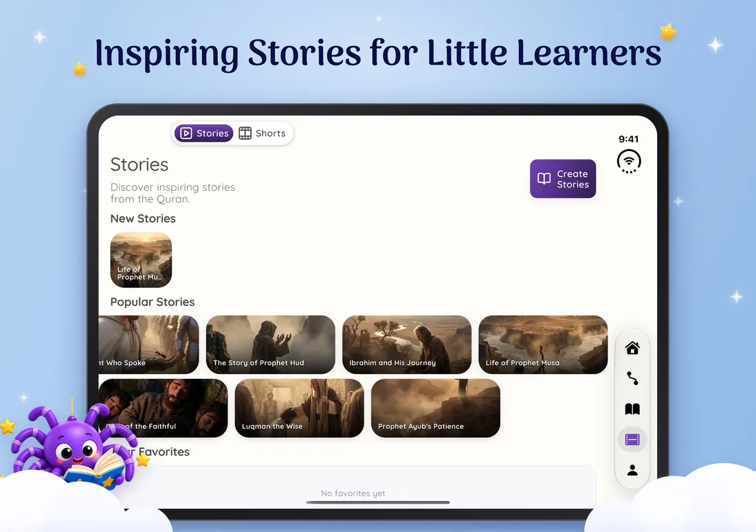Switch to the Stories tab
This screenshot has height=532, width=756.
pyautogui.click(x=204, y=133)
